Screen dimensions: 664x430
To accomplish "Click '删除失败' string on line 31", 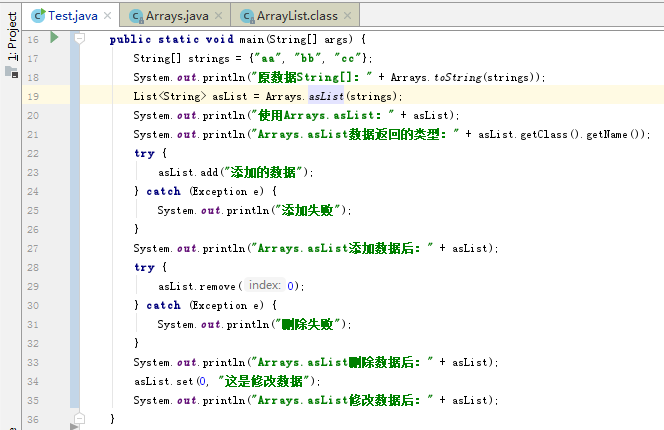I will click(307, 324).
